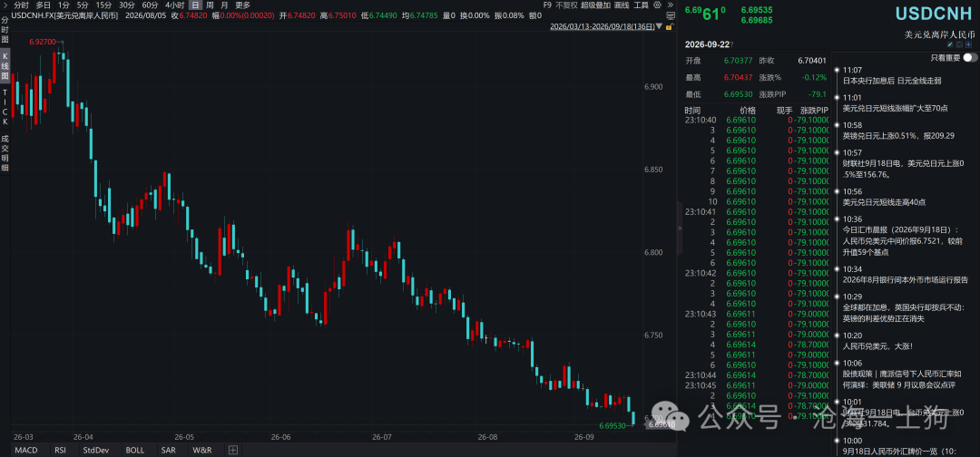Click the F9 button
980x457 pixels.
coord(547,5)
